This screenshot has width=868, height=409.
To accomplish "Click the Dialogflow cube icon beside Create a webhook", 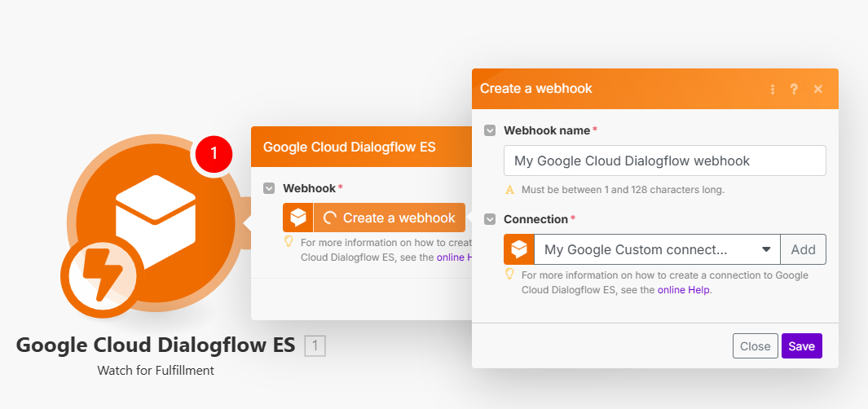I will point(297,218).
